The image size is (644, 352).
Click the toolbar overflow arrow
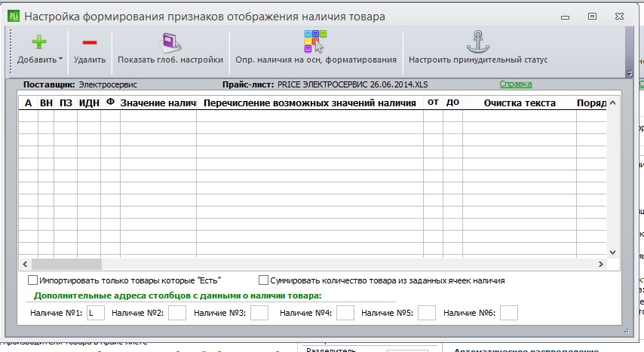coord(629,74)
